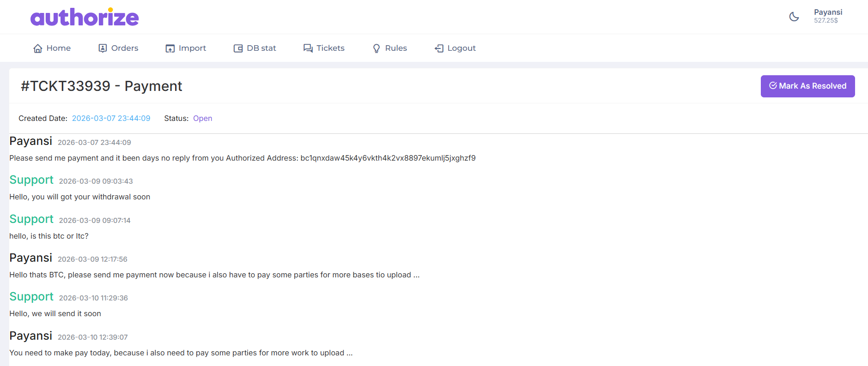This screenshot has width=868, height=366.
Task: Click the Home house icon
Action: coord(38,48)
